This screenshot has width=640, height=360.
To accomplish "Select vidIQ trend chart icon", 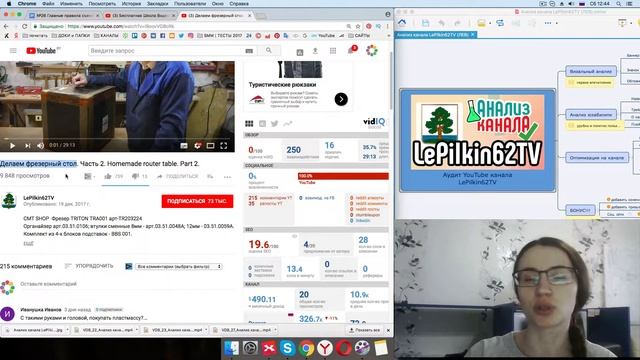I will pyautogui.click(x=288, y=124).
